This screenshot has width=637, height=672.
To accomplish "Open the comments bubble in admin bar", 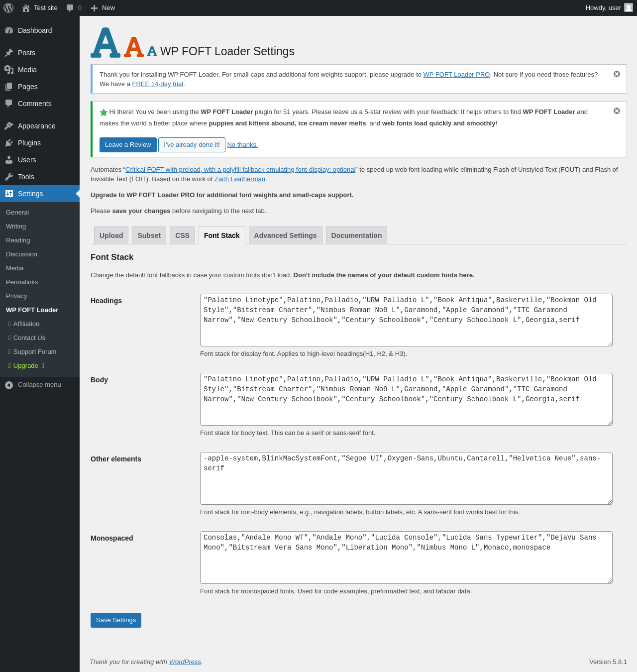I will coord(70,8).
